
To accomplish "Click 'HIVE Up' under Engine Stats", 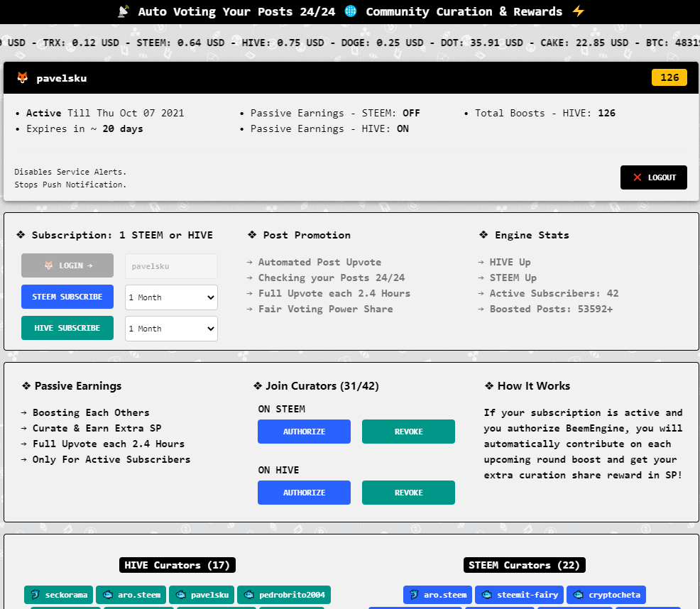I will click(x=510, y=262).
